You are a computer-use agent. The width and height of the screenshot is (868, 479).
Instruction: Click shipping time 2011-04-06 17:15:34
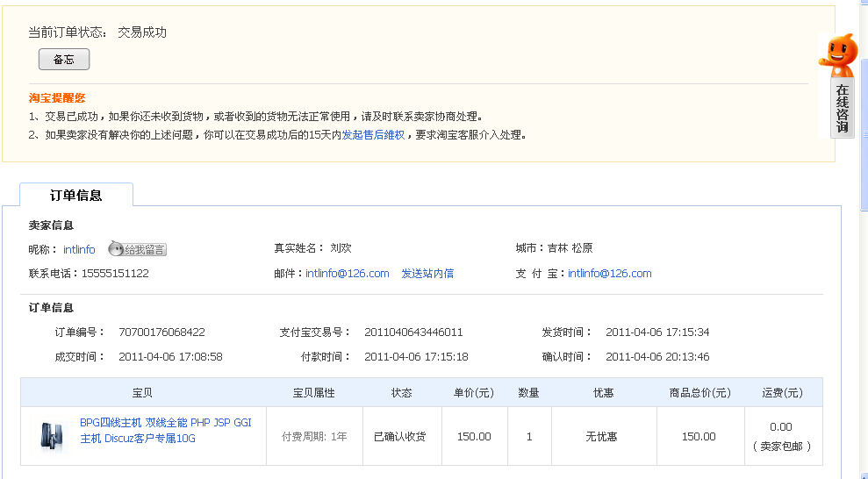657,332
